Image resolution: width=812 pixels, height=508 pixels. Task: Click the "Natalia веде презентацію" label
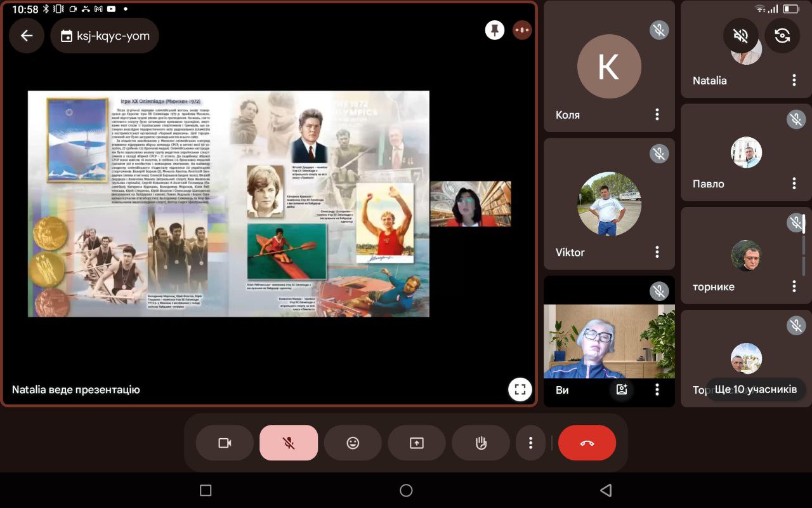75,390
